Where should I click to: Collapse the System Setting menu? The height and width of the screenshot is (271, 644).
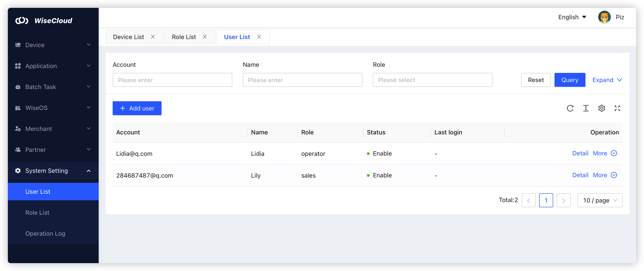point(46,171)
